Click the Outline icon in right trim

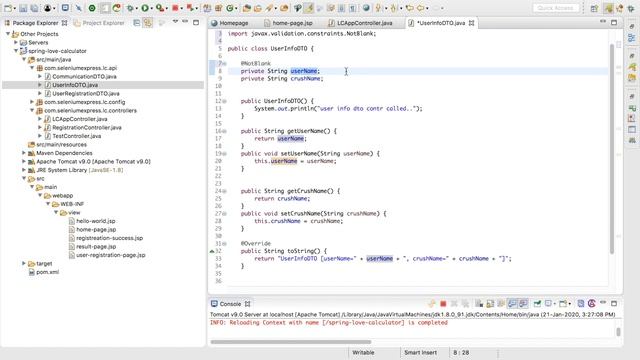click(632, 39)
